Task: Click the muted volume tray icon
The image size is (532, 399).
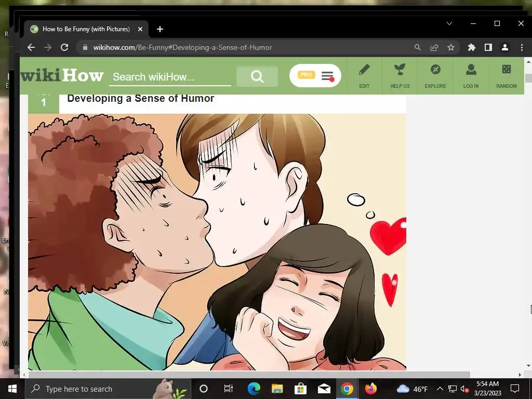Action: pos(465,389)
